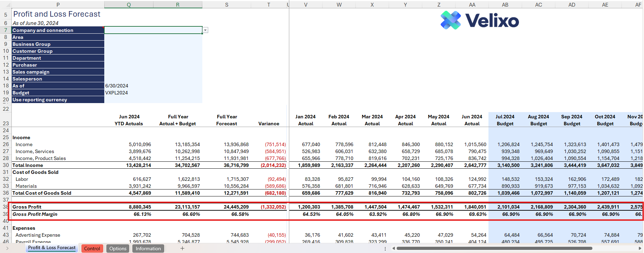Click the add new sheet plus icon

(182, 248)
